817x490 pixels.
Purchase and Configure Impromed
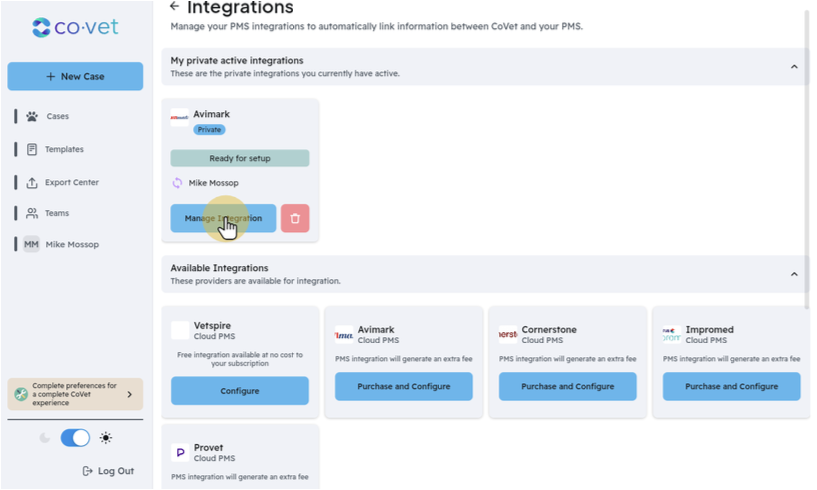tap(732, 387)
